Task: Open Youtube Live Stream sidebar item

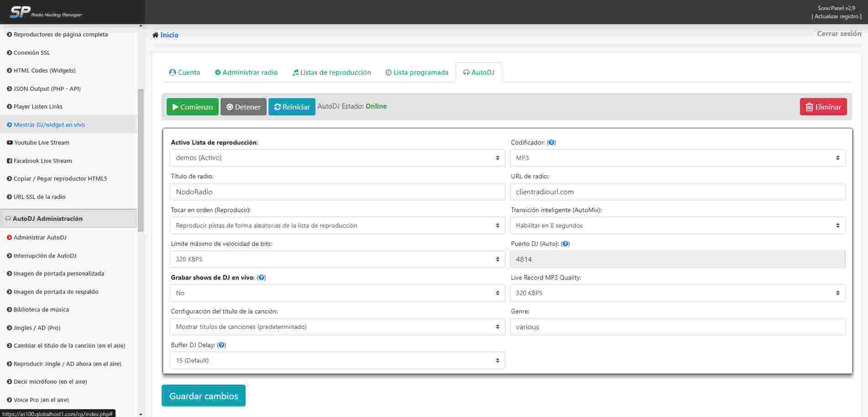Action: coord(41,142)
